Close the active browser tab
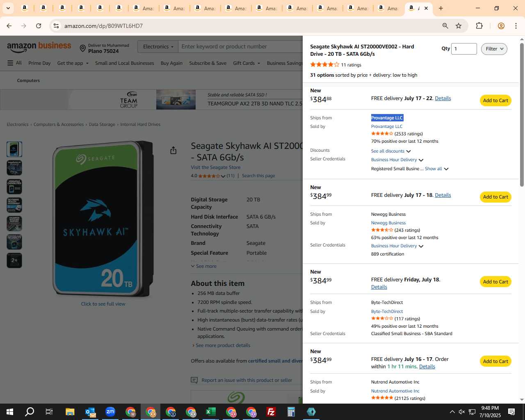This screenshot has height=420, width=525. coord(426,8)
